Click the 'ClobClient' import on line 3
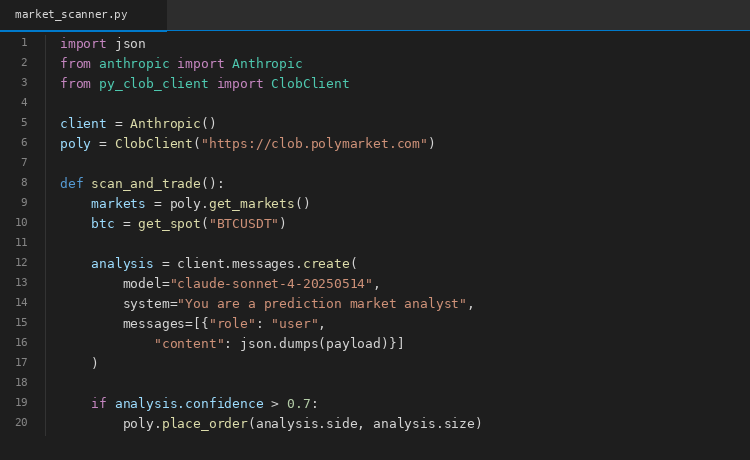Image resolution: width=750 pixels, height=460 pixels. click(x=310, y=84)
